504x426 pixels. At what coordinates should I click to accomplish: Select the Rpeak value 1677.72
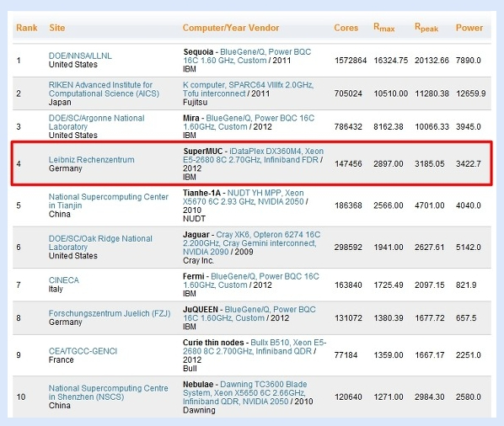click(x=430, y=317)
